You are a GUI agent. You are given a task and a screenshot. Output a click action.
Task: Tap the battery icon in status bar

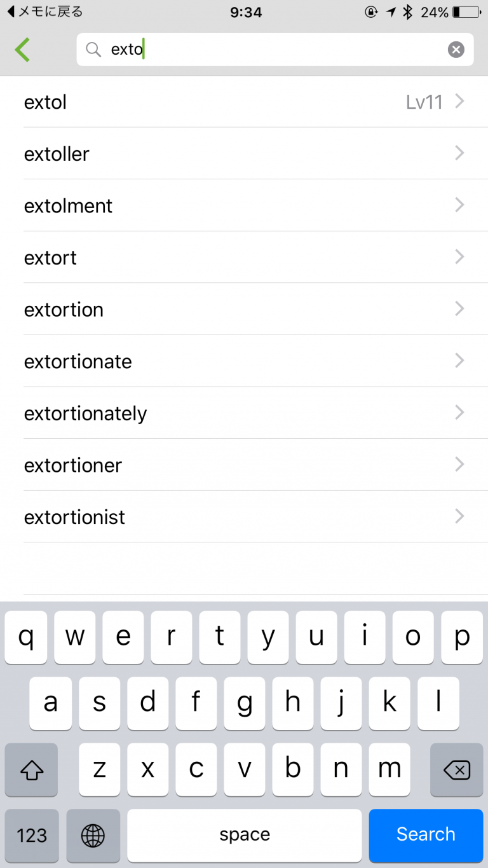point(466,12)
